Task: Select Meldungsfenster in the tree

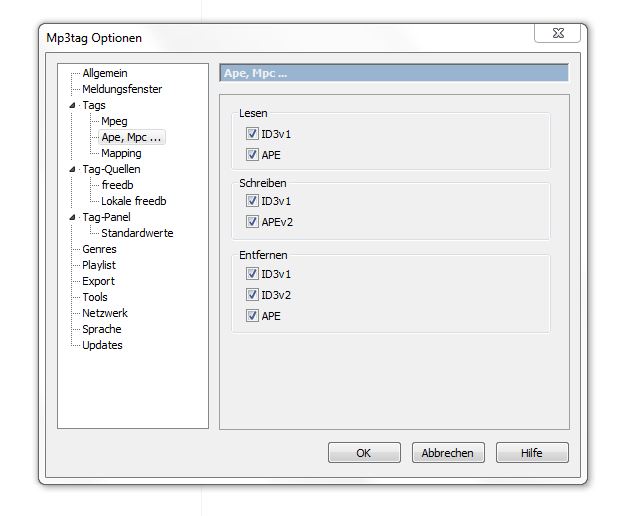Action: (x=122, y=89)
